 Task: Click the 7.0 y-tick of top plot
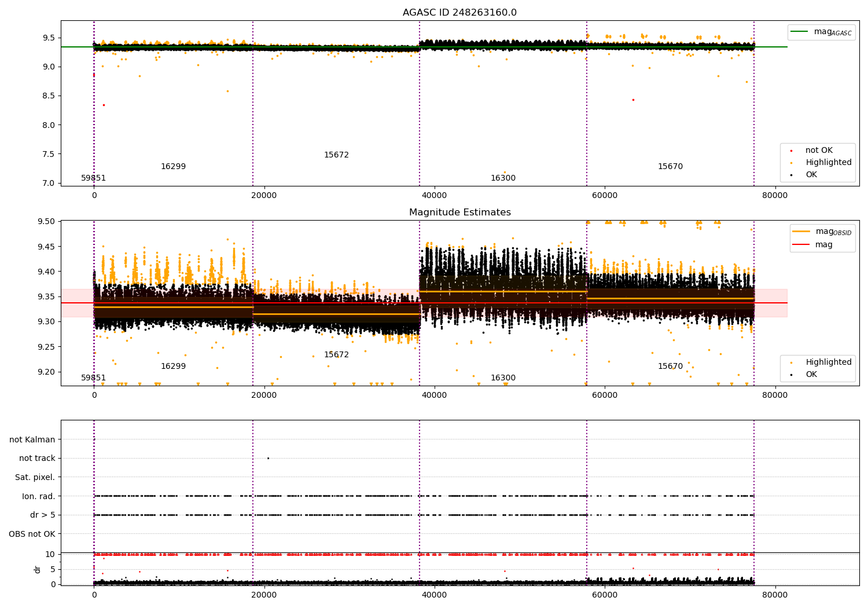pyautogui.click(x=49, y=184)
